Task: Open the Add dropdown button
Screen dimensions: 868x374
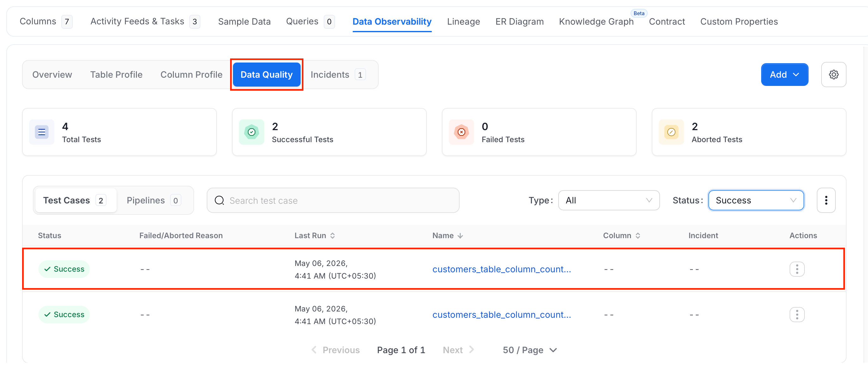Action: click(785, 75)
